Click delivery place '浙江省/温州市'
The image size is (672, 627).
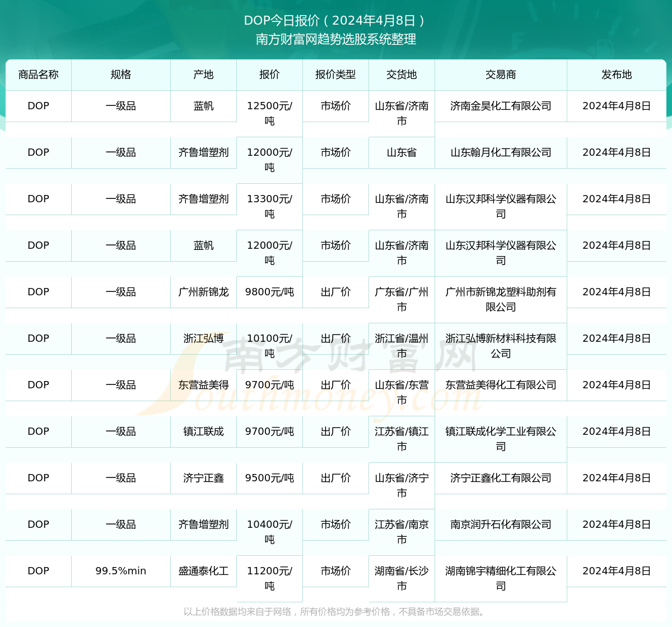[402, 346]
